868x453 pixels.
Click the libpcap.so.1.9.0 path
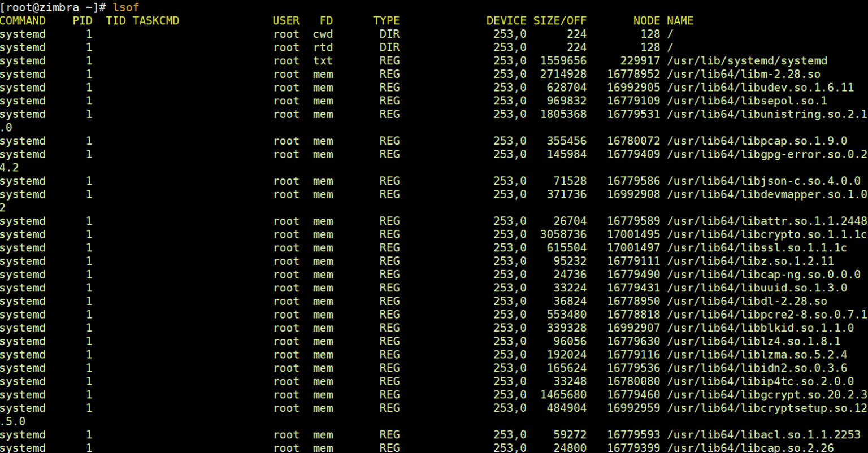tap(757, 141)
